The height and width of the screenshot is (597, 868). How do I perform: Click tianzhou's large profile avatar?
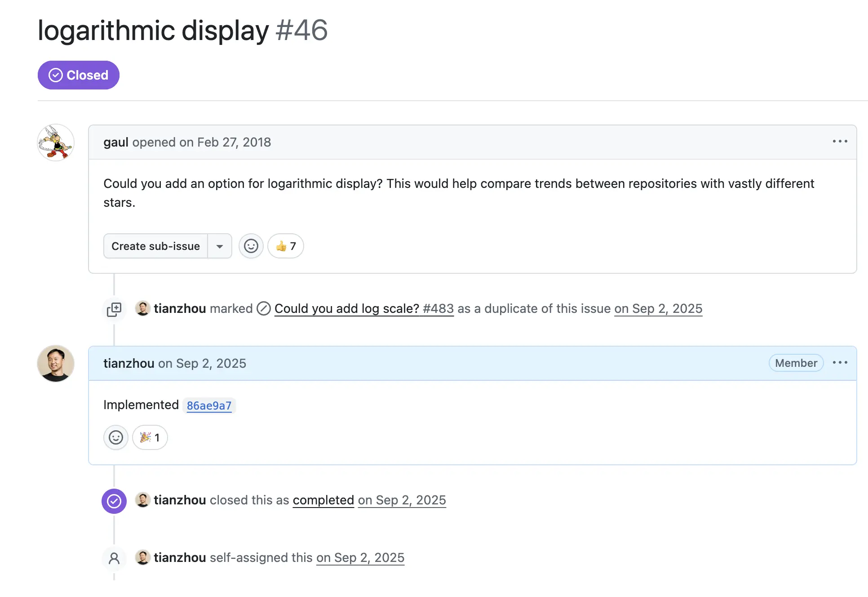pos(56,364)
